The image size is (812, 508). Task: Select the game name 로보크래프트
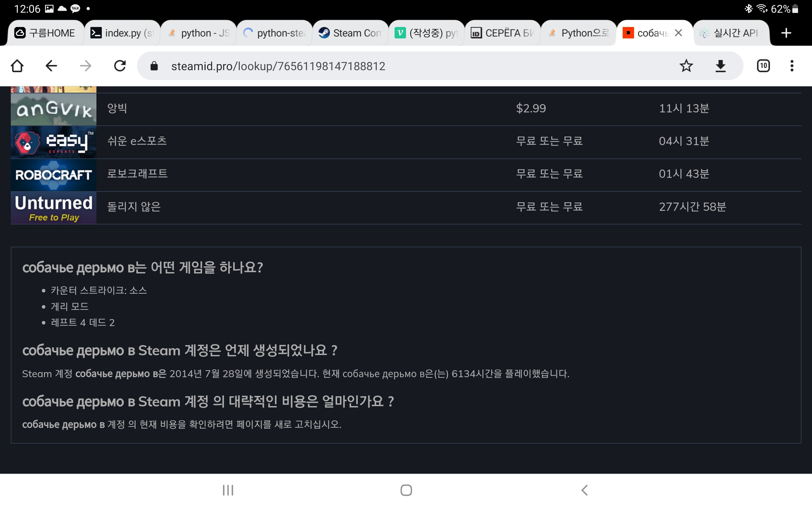click(x=137, y=174)
